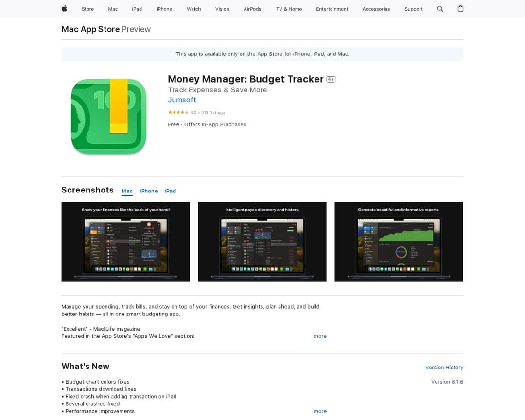
Task: Open the Version History link
Action: click(444, 367)
